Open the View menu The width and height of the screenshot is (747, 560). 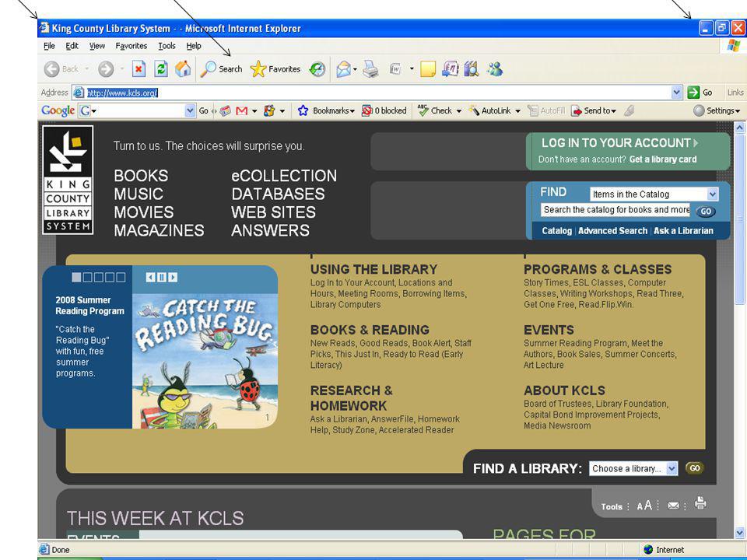[96, 46]
